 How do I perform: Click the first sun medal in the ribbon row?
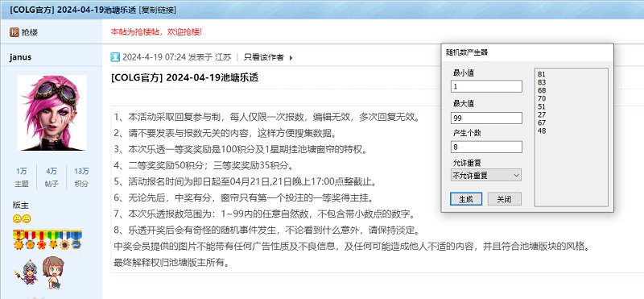point(18,241)
